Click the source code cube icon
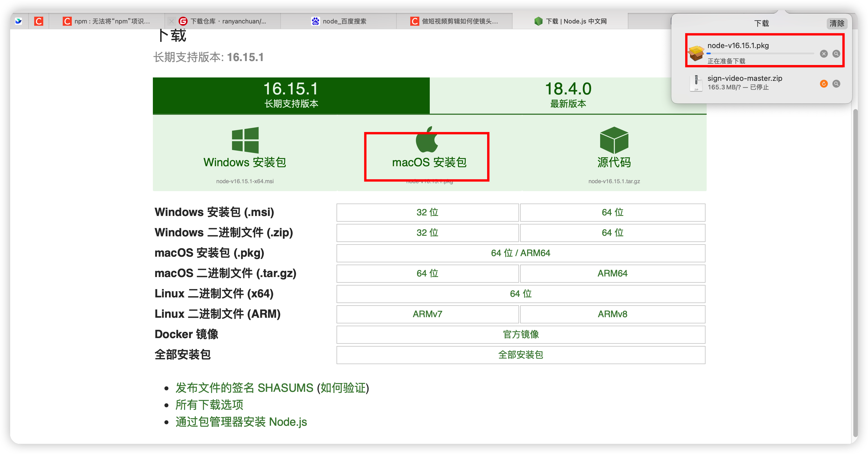Image resolution: width=868 pixels, height=454 pixels. [614, 140]
